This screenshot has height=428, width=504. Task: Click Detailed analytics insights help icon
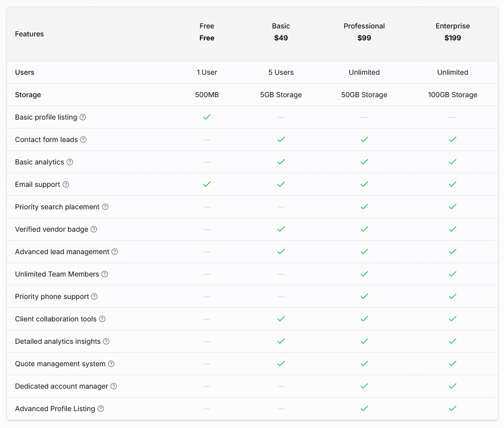(x=106, y=341)
